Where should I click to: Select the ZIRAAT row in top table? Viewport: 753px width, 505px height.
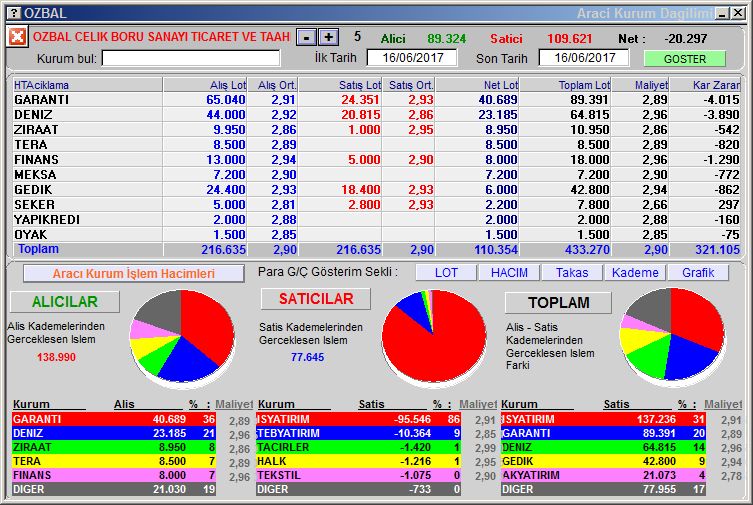click(376, 130)
